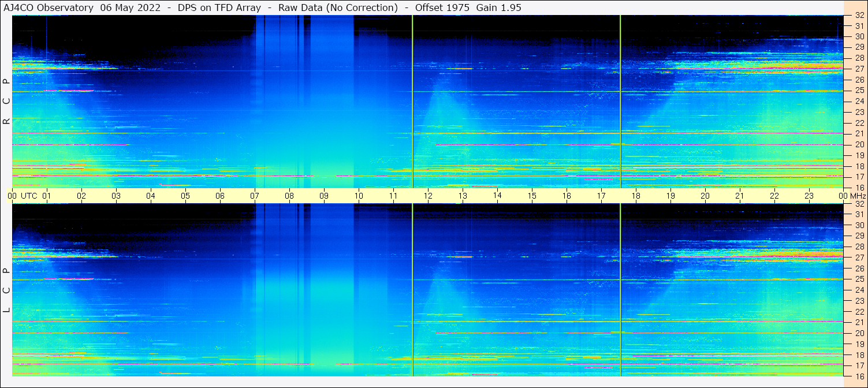
Task: Click the 23 hour tick on UTC axis
Action: [809, 196]
